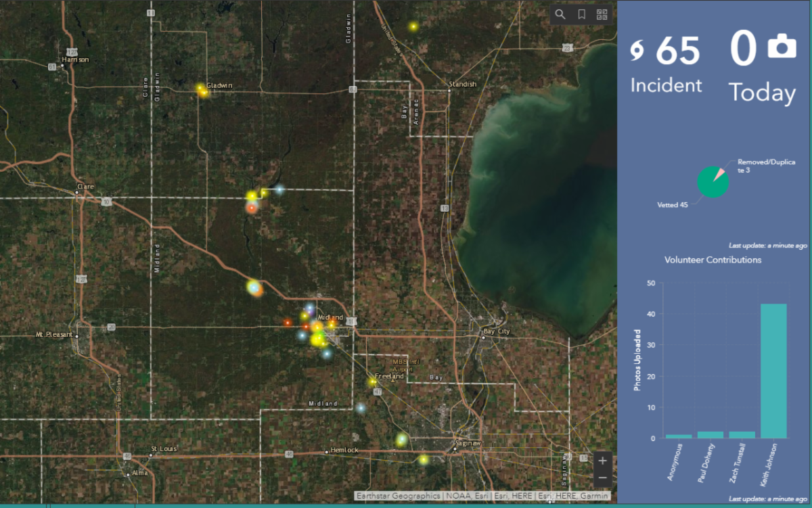Click the Anonymous contributor bar
Screen dimensions: 812x508
[679, 436]
